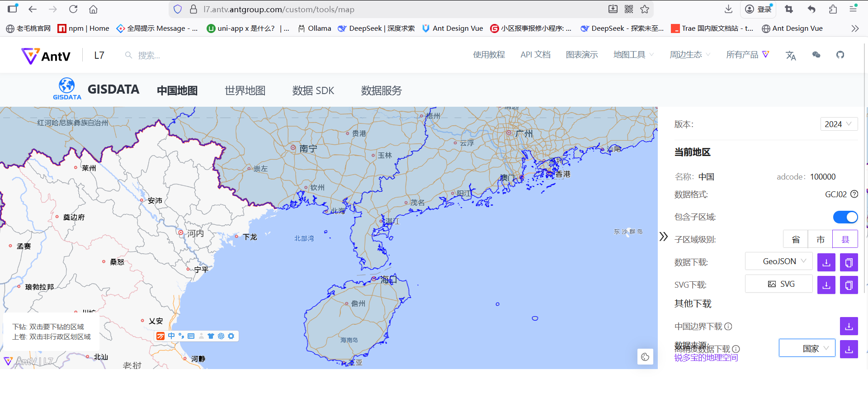Open the IME soft keyboard icon
The height and width of the screenshot is (398, 868).
[x=191, y=336]
